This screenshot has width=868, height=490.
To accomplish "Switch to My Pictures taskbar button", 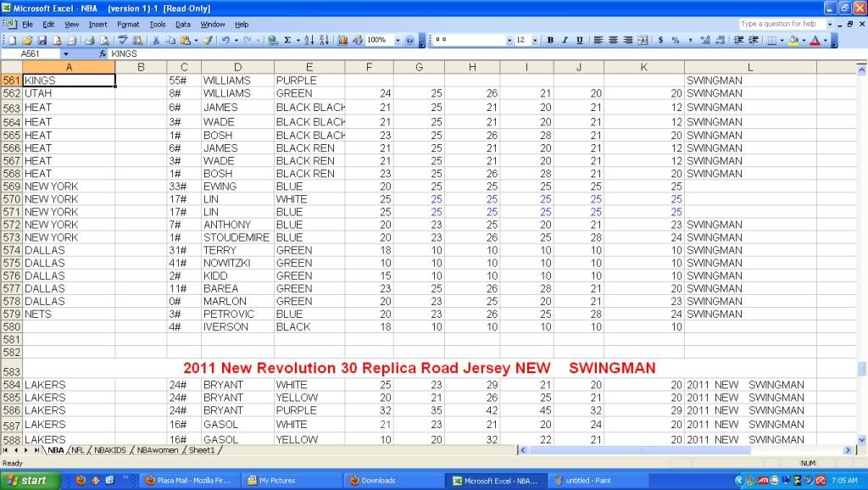I will coord(292,481).
